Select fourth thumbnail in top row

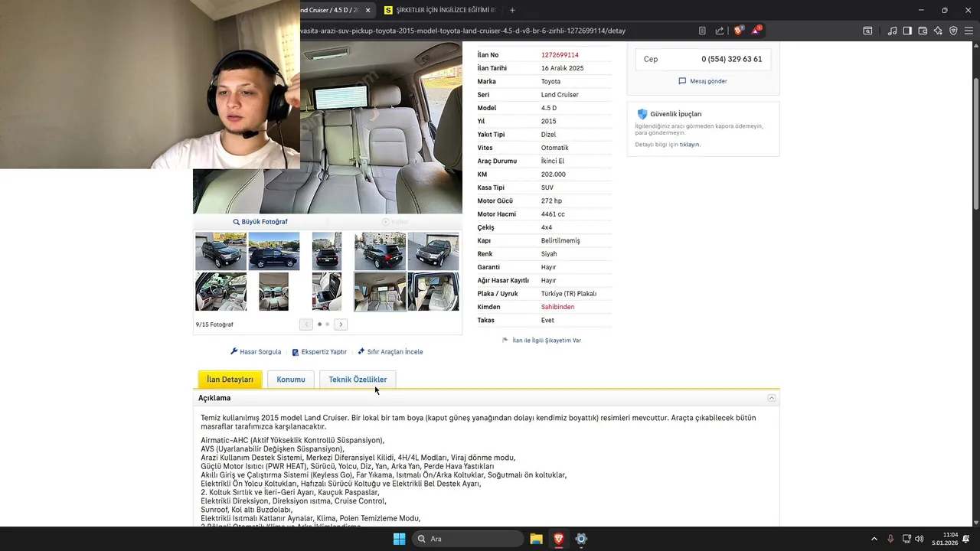380,251
